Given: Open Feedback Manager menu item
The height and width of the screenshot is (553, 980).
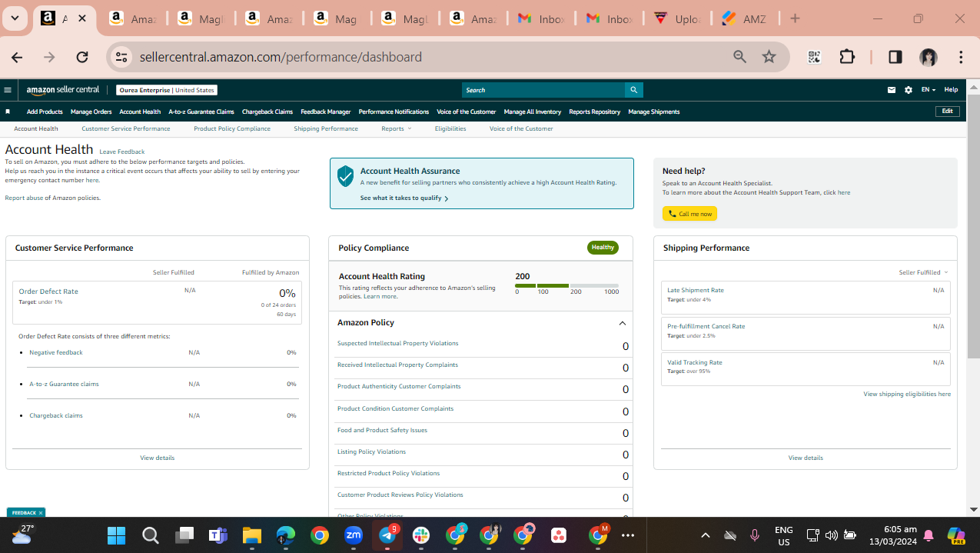Looking at the screenshot, I should [326, 112].
